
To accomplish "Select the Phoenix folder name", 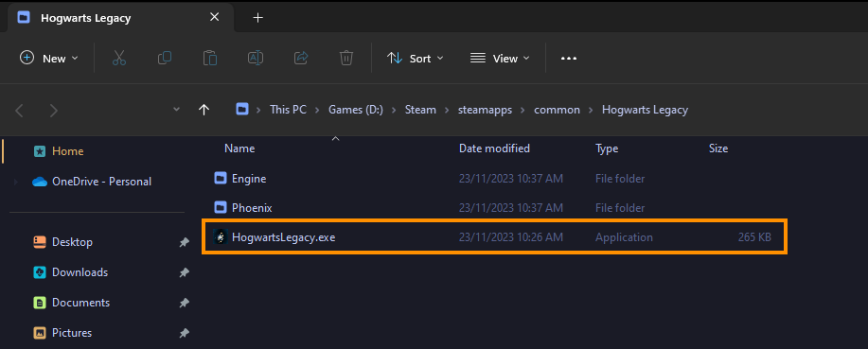I will tap(252, 208).
